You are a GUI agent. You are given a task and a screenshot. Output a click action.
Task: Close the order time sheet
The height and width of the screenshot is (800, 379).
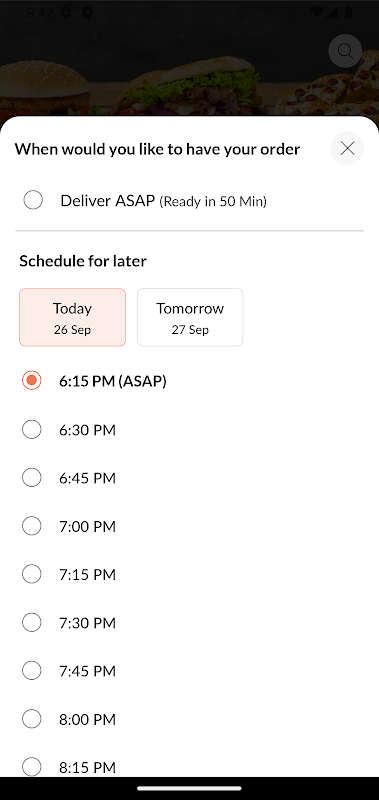click(347, 148)
